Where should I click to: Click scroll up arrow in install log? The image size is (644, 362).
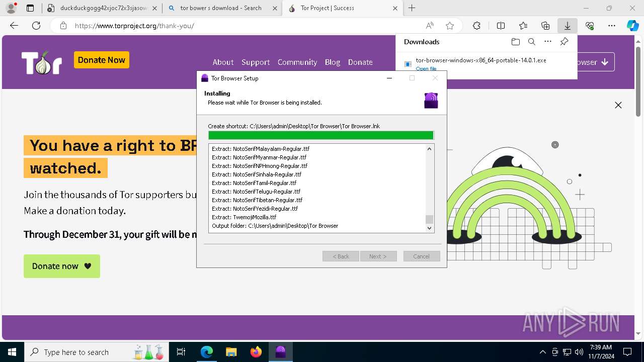pyautogui.click(x=429, y=149)
